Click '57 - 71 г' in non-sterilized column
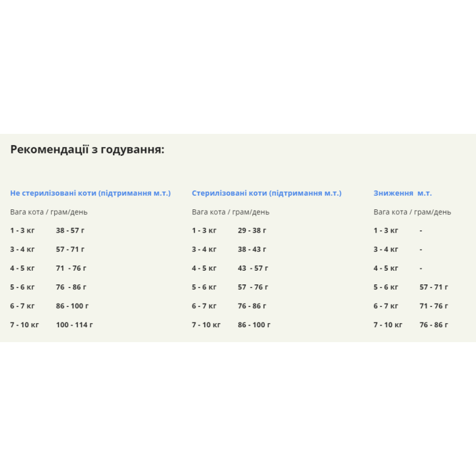Image resolution: width=476 pixels, height=476 pixels. tap(70, 249)
